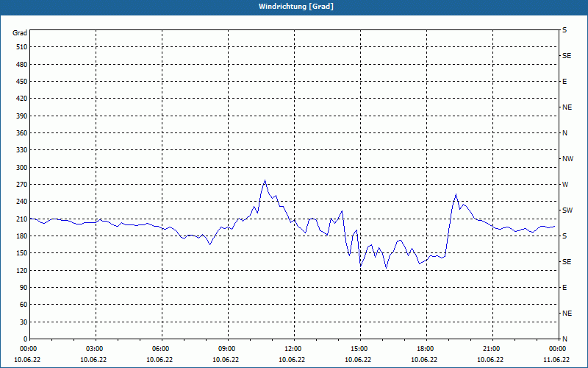Select the 510 value on the y-axis

[x=20, y=47]
